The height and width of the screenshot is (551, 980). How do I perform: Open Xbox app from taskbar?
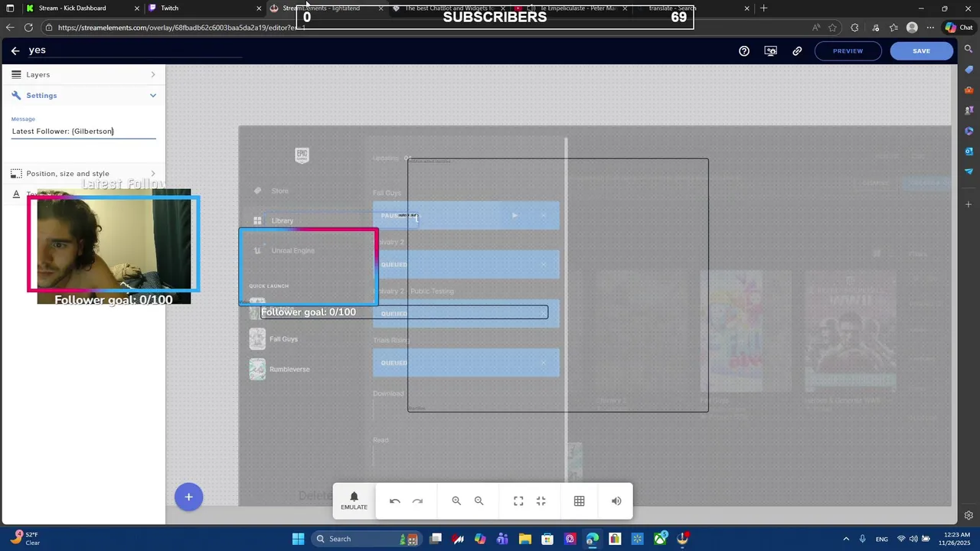[660, 539]
